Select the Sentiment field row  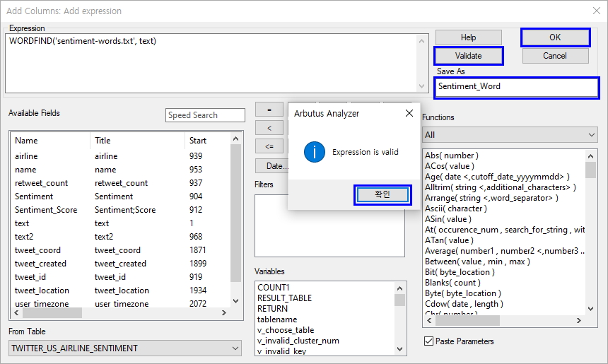(x=120, y=196)
